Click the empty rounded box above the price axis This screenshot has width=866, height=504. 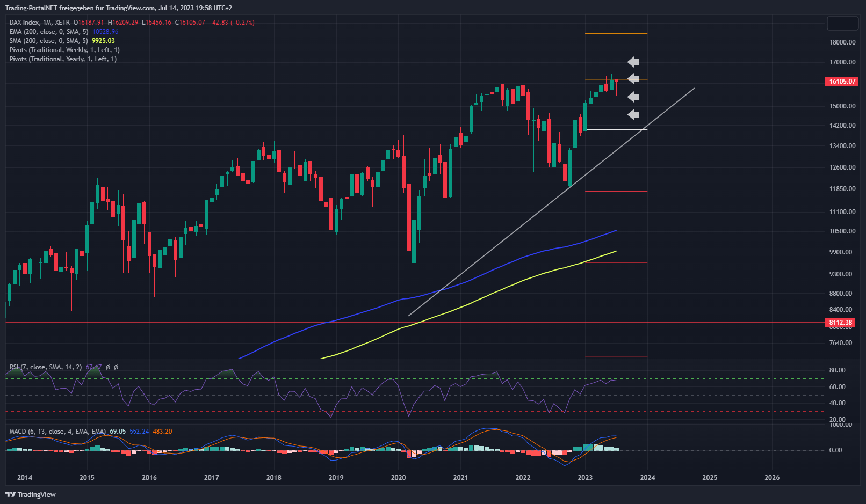pyautogui.click(x=842, y=24)
